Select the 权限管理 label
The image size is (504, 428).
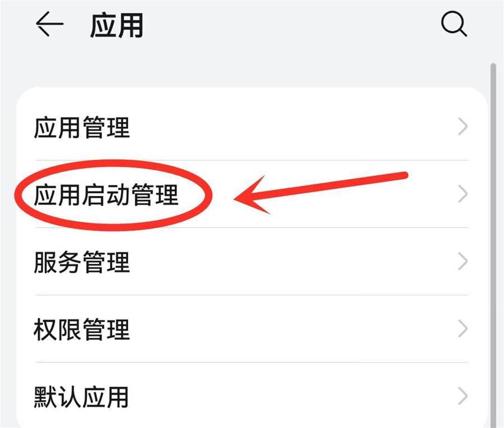tap(82, 329)
